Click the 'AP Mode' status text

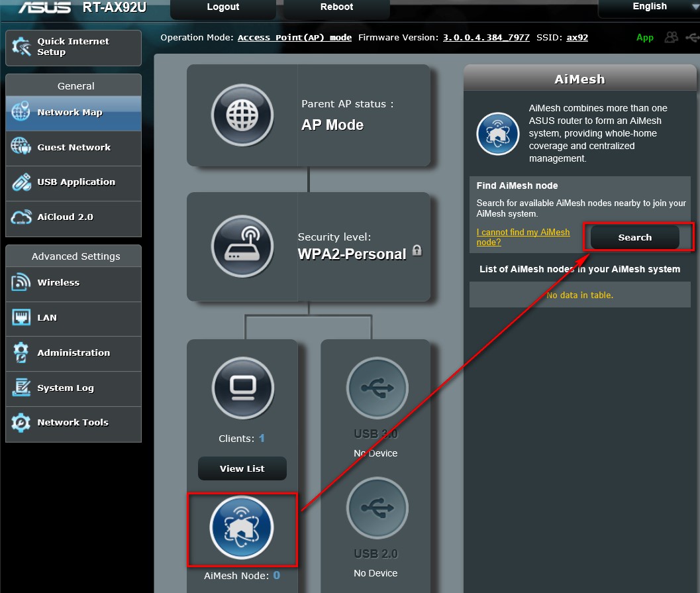[332, 125]
